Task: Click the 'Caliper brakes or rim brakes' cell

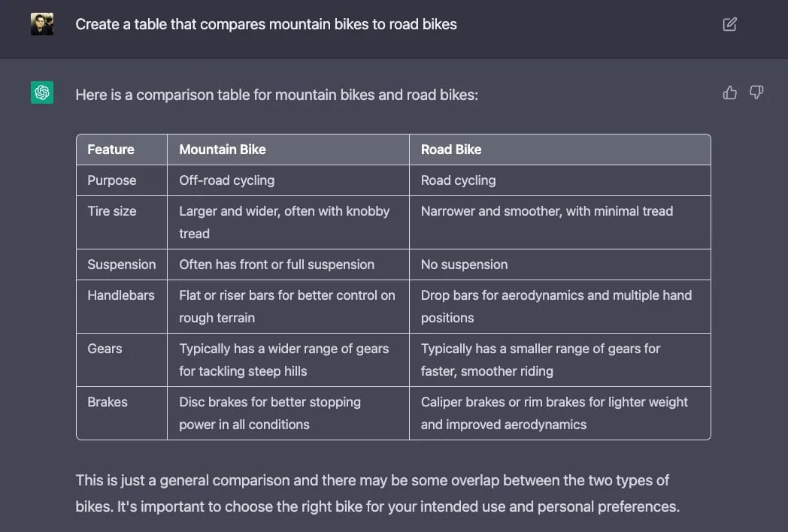Action: [x=554, y=413]
